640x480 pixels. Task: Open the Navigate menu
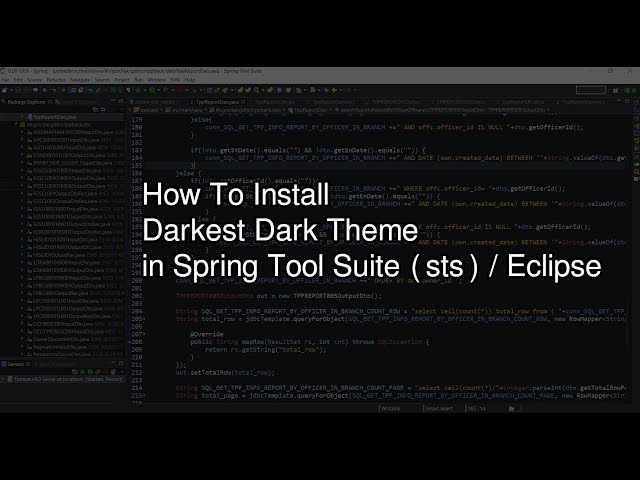click(80, 80)
